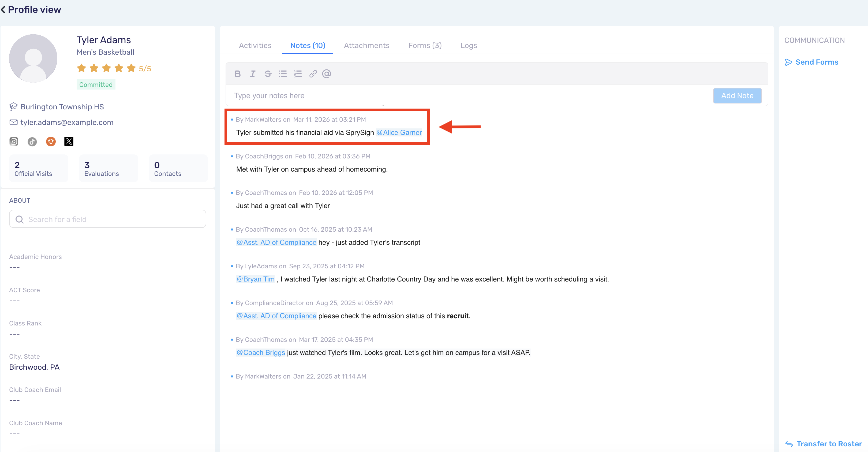Open the Attachments tab

[366, 45]
